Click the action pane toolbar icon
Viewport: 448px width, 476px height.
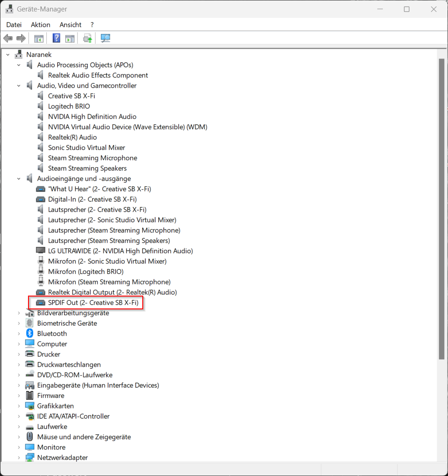[x=70, y=39]
